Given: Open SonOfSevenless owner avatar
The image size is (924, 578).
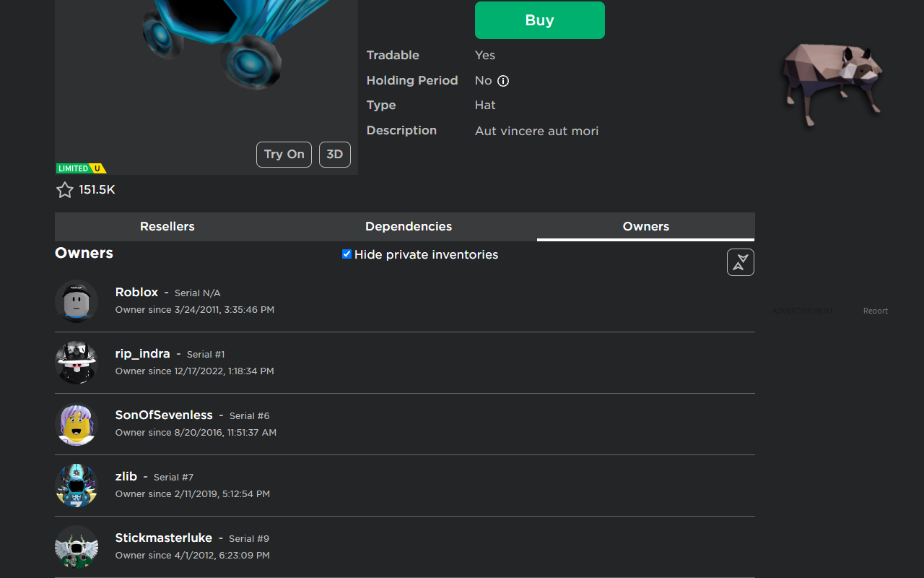Looking at the screenshot, I should pyautogui.click(x=77, y=424).
